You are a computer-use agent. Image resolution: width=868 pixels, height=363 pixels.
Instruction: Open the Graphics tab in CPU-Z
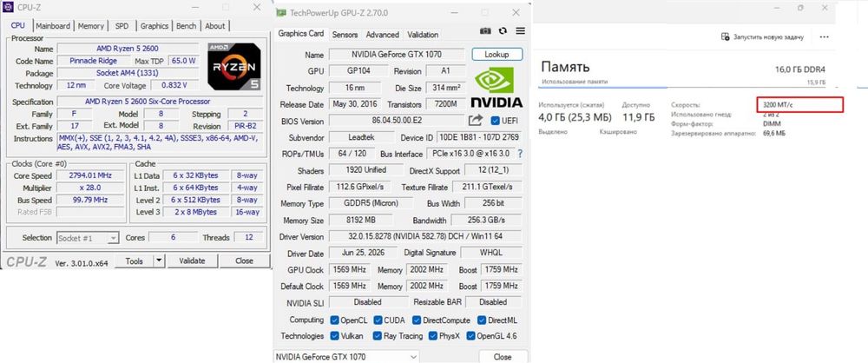pyautogui.click(x=154, y=25)
